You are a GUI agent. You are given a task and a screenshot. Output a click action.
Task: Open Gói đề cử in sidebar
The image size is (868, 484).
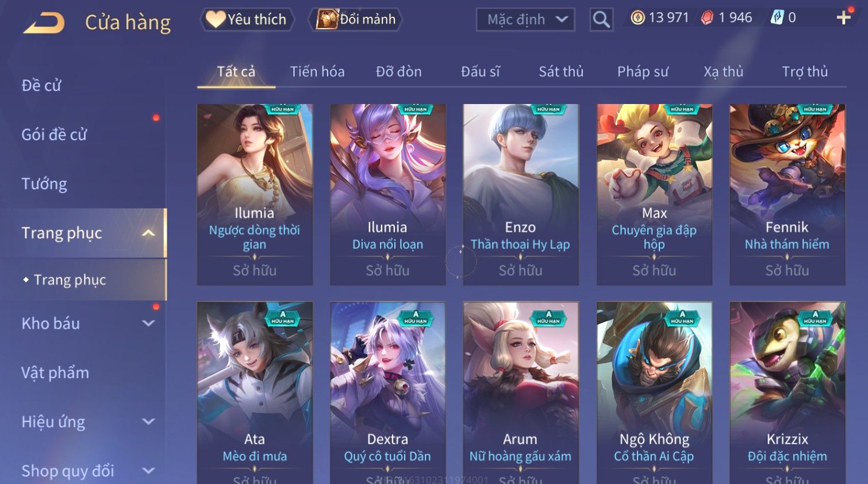(54, 135)
